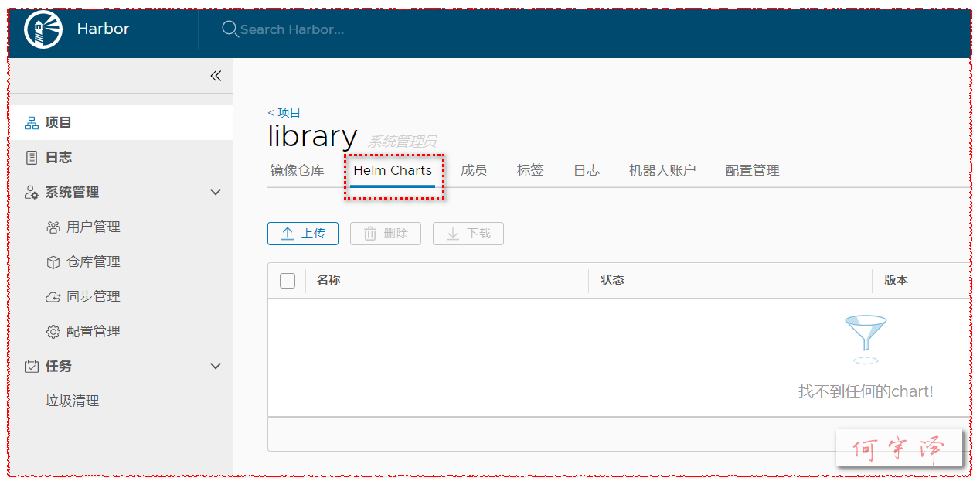This screenshot has width=980, height=485.
Task: Switch to the project 日志 tab
Action: click(x=587, y=171)
